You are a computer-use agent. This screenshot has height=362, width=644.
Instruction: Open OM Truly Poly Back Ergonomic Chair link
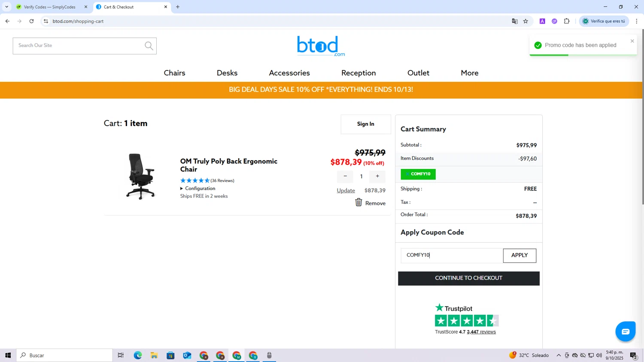(228, 165)
